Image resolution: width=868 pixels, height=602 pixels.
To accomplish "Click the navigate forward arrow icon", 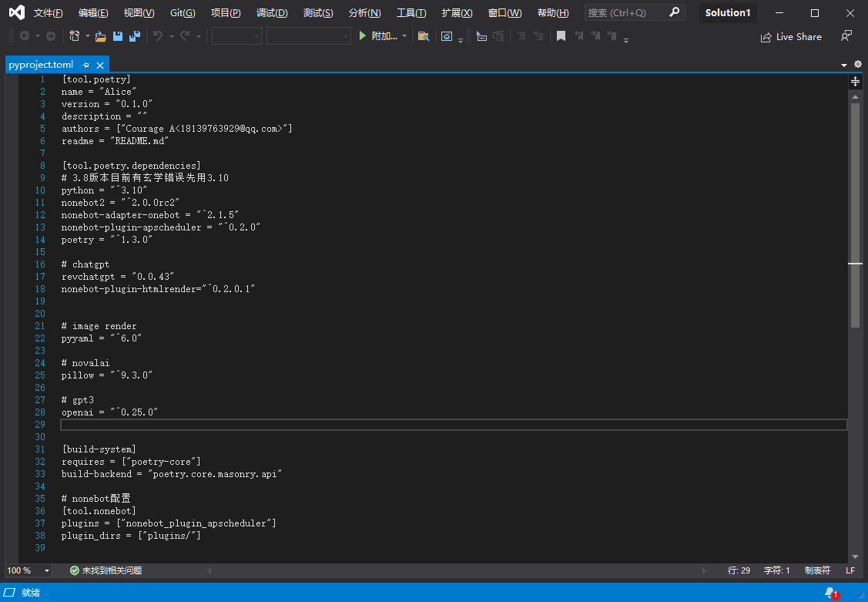I will point(50,36).
